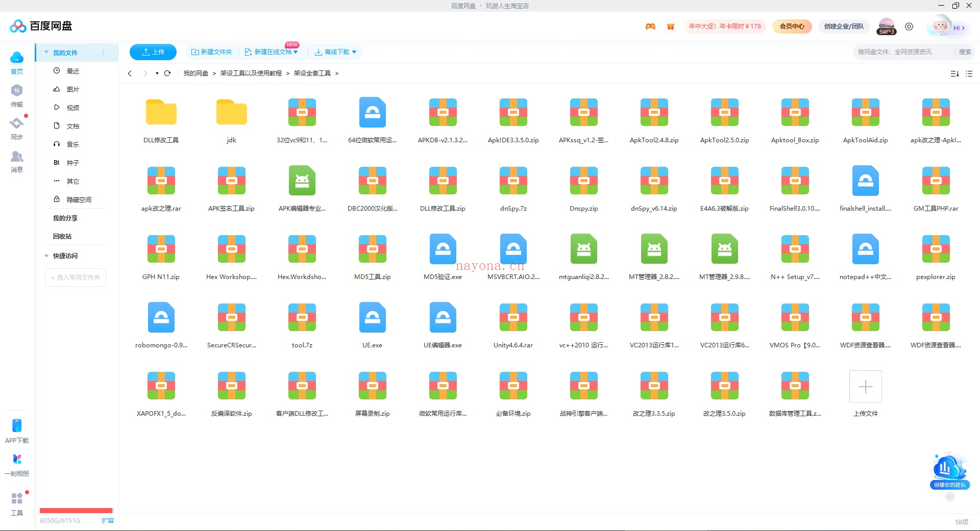Click the SVIP3 badge icon

click(887, 27)
